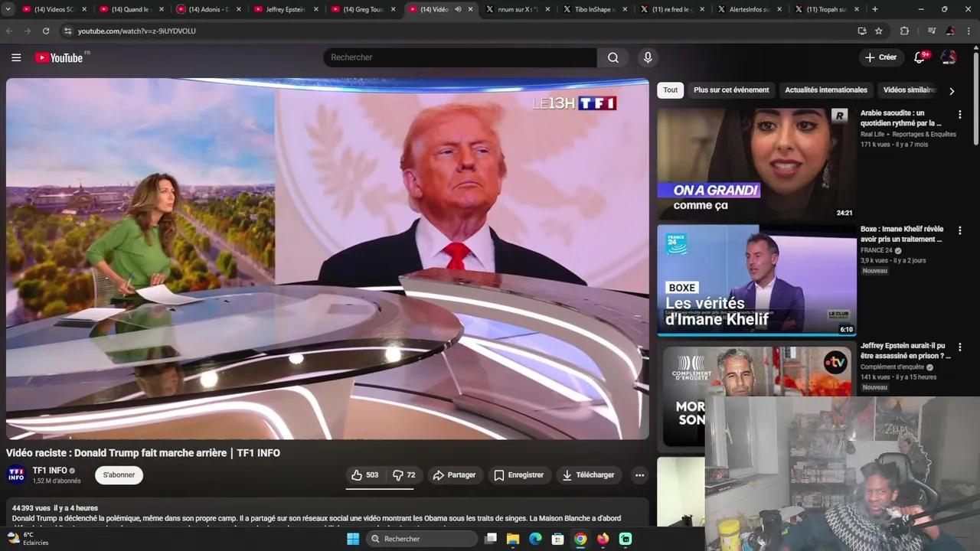Expand the description showing '44 393 vues'
Screen dimensions: 980x551
point(328,513)
